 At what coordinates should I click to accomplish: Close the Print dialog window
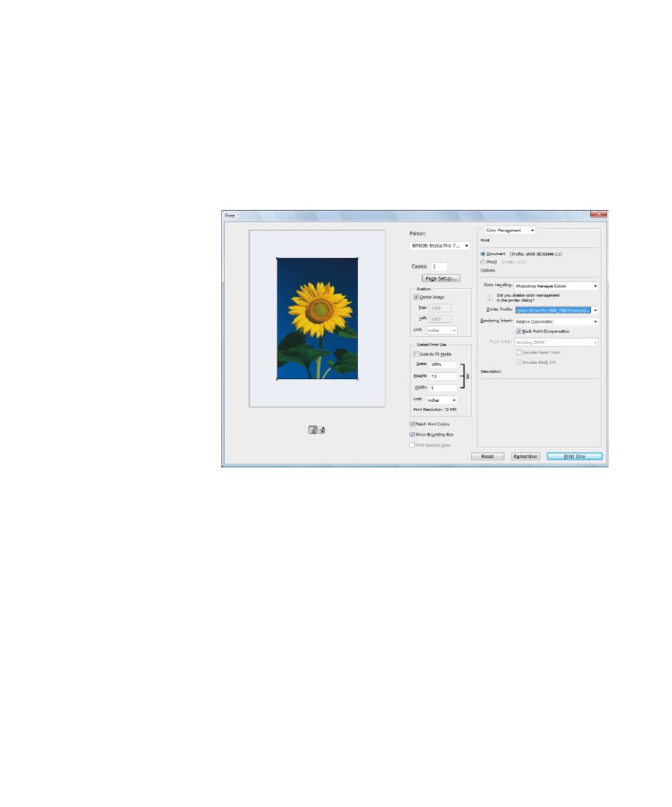coord(598,214)
